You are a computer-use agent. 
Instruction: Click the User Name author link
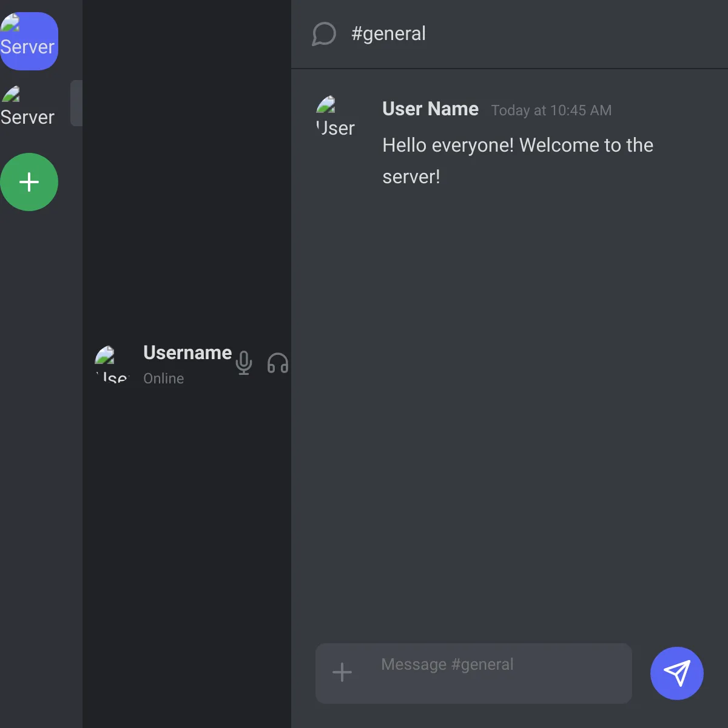[x=430, y=109]
